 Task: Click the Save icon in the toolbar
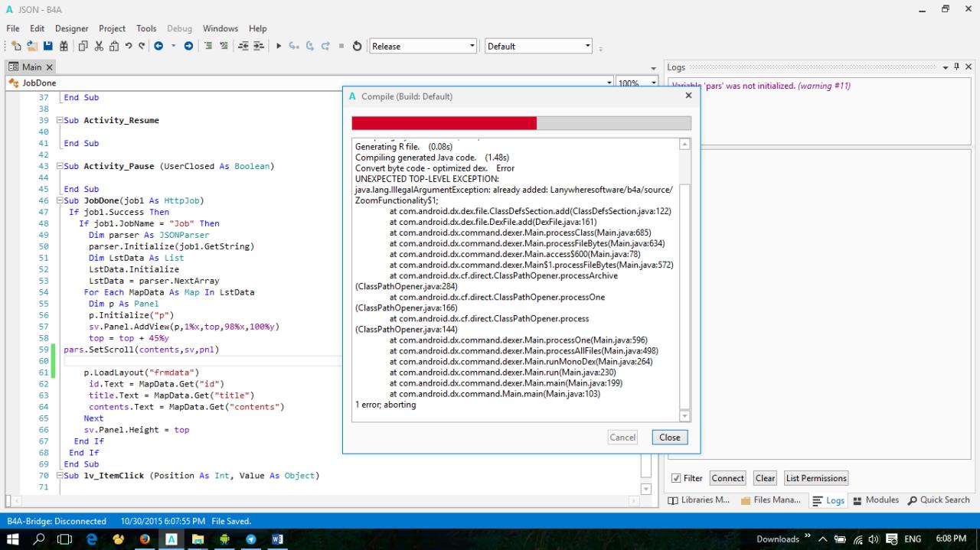tap(48, 46)
